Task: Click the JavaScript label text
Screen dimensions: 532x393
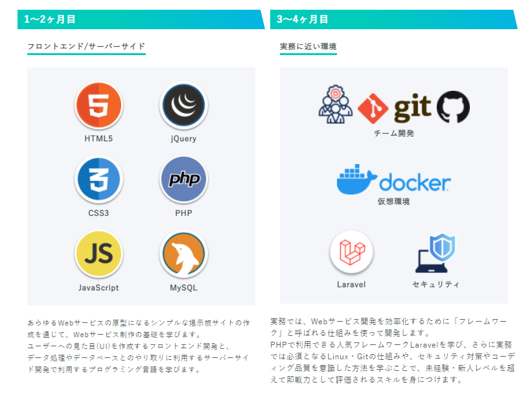Action: pyautogui.click(x=98, y=288)
